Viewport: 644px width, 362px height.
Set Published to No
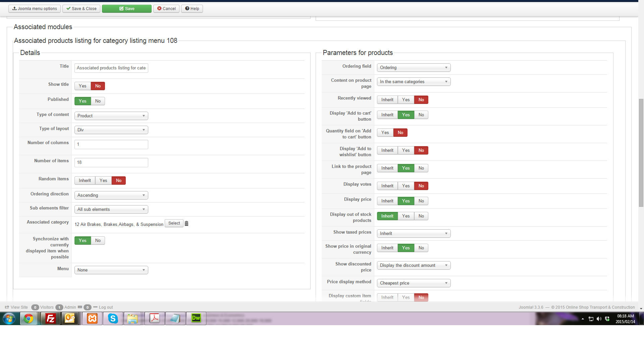(98, 101)
